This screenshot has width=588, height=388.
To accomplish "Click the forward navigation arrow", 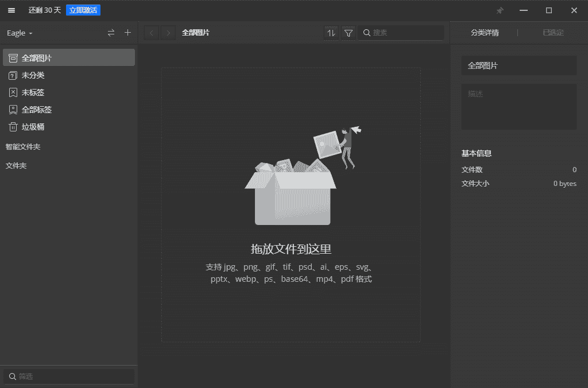I will [168, 33].
